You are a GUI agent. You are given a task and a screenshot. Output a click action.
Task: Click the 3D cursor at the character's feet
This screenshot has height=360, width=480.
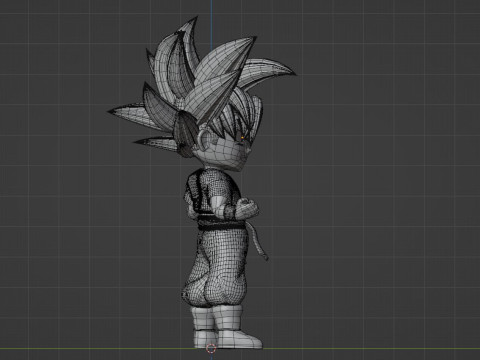tap(211, 349)
